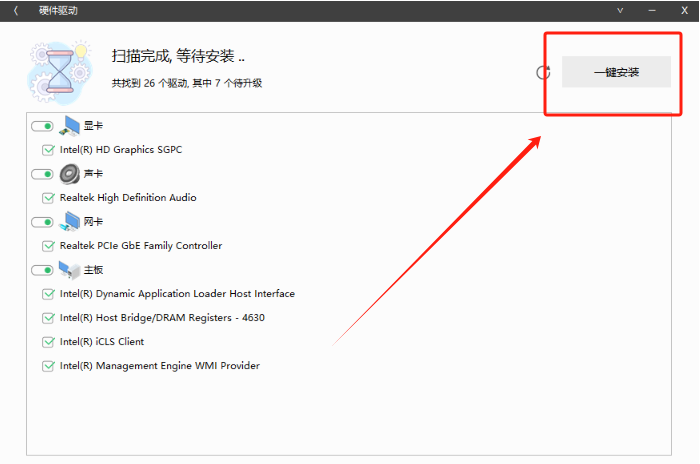This screenshot has height=464, width=700.
Task: Close the 硬件驱动 window
Action: [684, 11]
